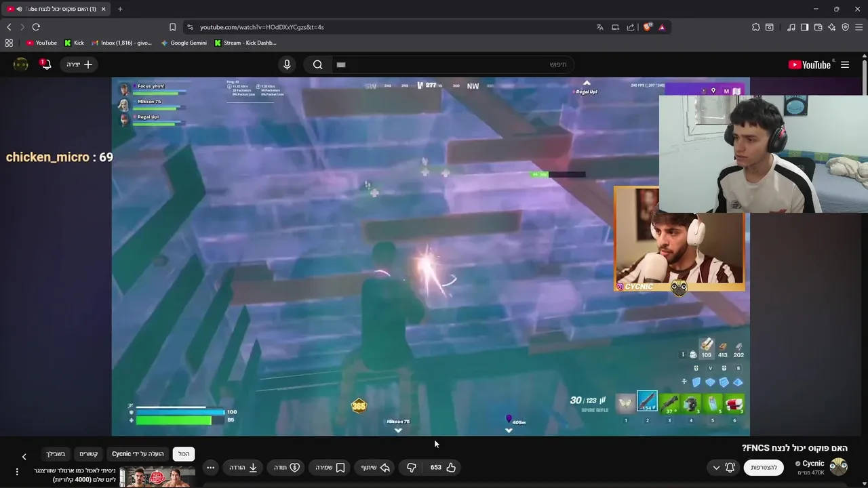The height and width of the screenshot is (488, 868).
Task: Open the music note playlist icon
Action: coord(791,27)
